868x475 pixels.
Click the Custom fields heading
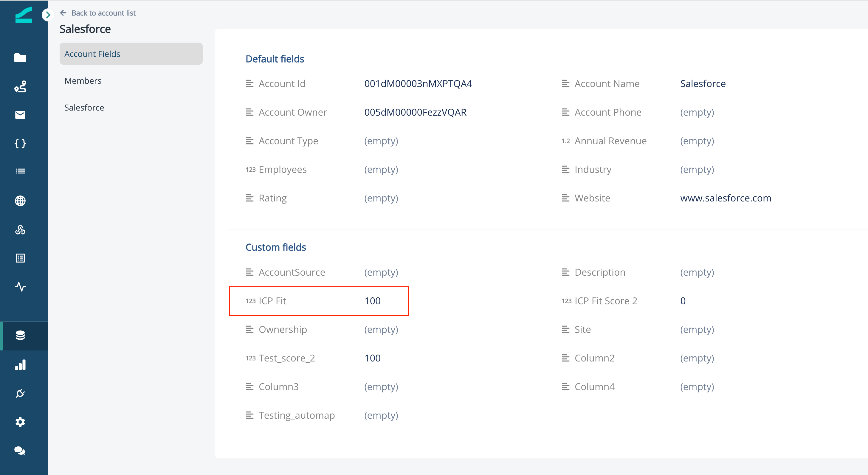276,247
